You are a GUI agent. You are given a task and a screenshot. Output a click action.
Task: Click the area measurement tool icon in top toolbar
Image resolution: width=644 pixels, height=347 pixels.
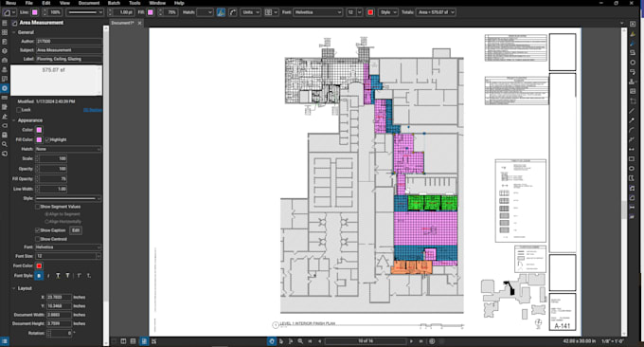pos(7,12)
